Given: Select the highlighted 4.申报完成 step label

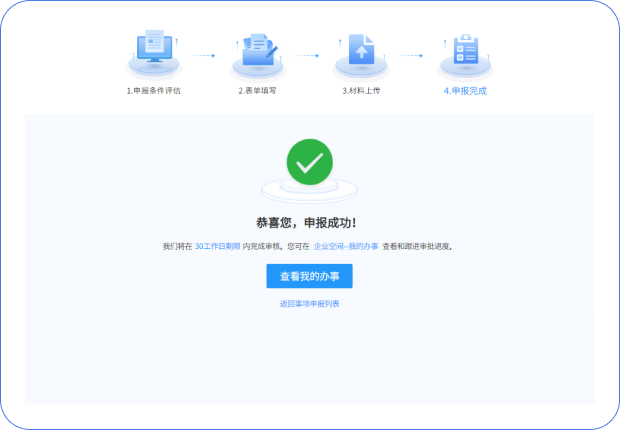Looking at the screenshot, I should point(465,91).
